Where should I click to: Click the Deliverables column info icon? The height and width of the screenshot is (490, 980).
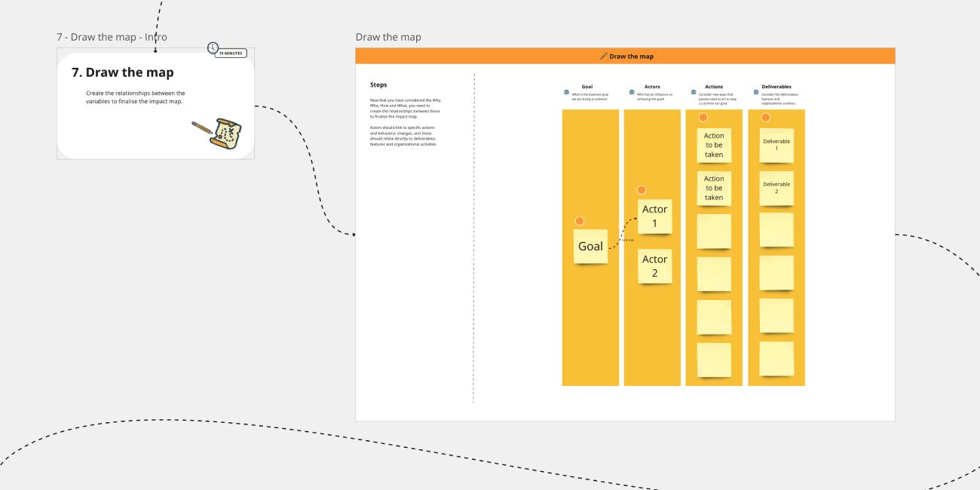[x=755, y=91]
